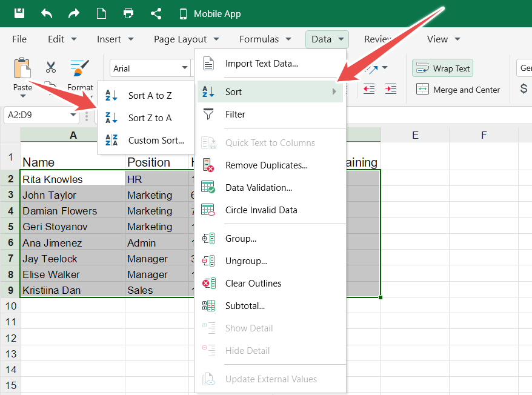Redo the last undone action

pyautogui.click(x=74, y=13)
